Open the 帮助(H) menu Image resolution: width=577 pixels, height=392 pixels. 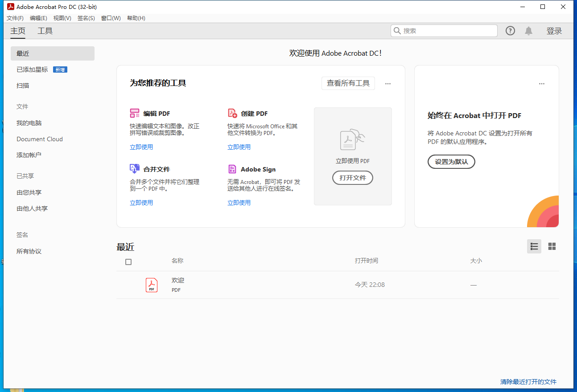[x=136, y=18]
